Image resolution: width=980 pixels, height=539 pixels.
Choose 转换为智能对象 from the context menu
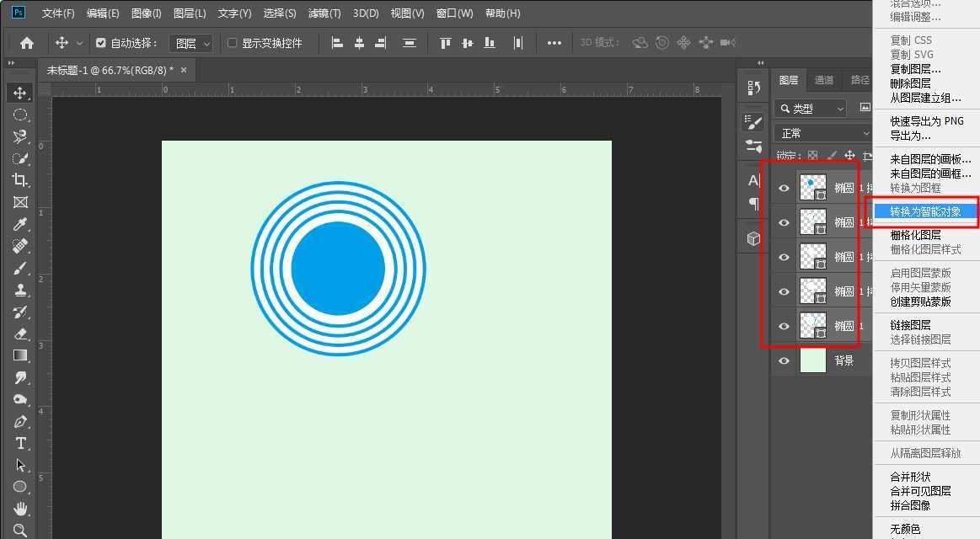tap(925, 211)
